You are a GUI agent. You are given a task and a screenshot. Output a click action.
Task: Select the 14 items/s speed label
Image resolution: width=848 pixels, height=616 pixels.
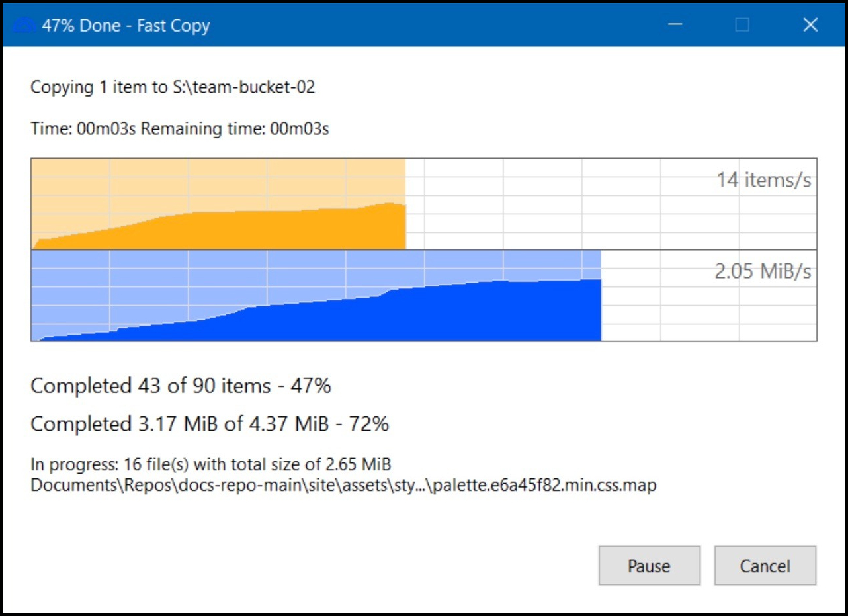coord(763,180)
